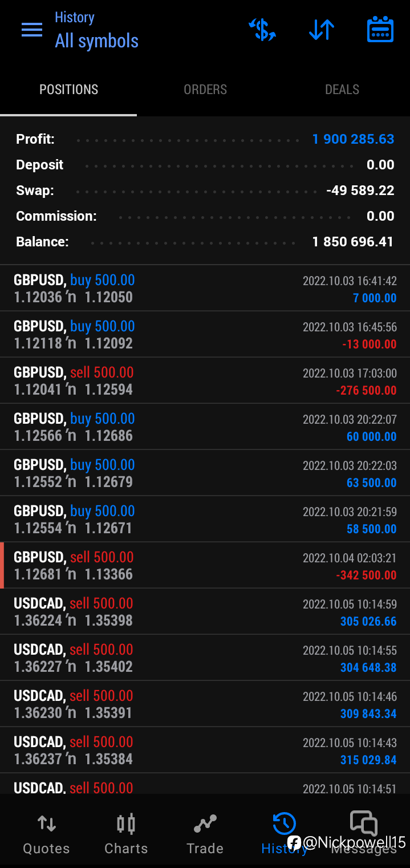Select the History clock icon
This screenshot has height=868, width=410.
(x=284, y=824)
